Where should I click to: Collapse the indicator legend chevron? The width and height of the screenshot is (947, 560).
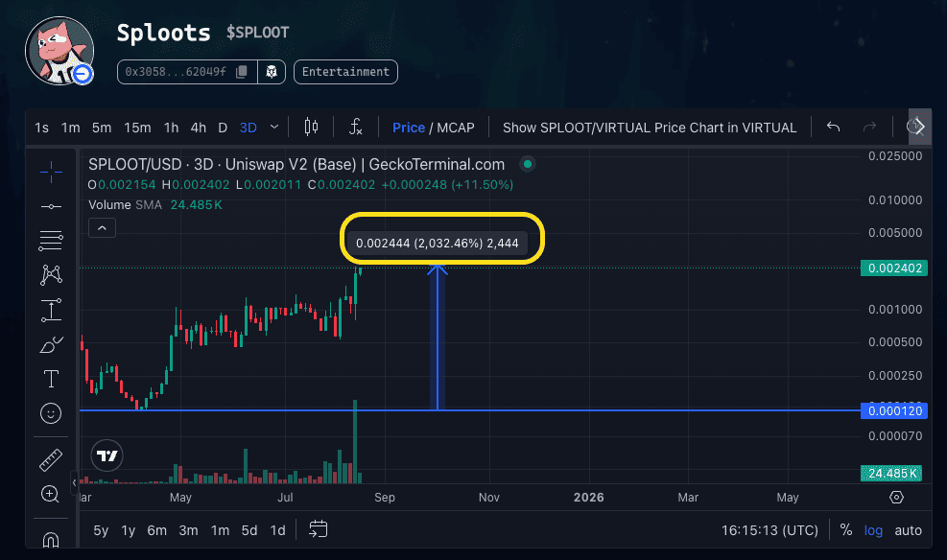(102, 228)
